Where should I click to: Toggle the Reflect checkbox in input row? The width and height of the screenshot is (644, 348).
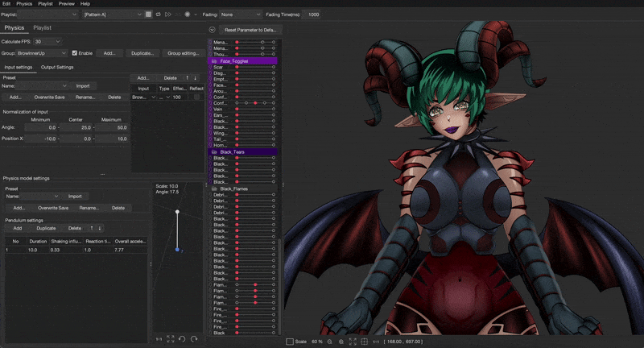click(x=196, y=97)
